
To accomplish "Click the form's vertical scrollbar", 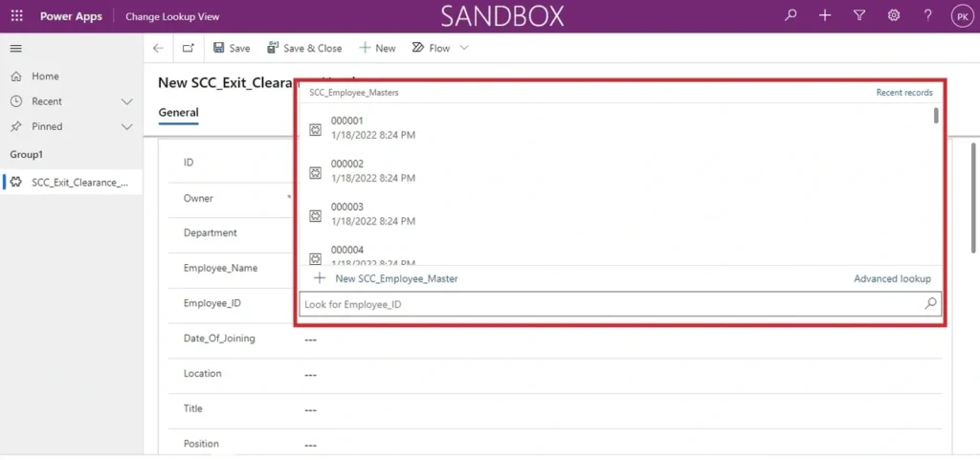I will (x=973, y=198).
